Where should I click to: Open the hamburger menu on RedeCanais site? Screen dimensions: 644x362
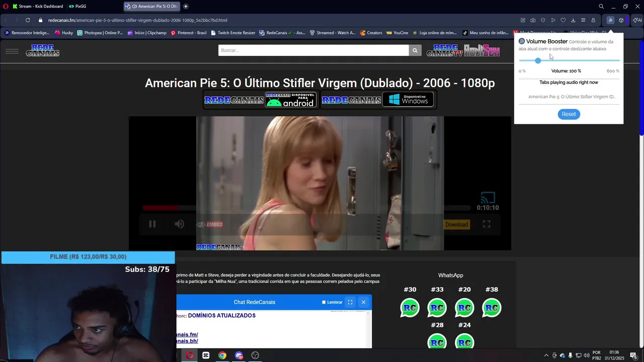[12, 51]
